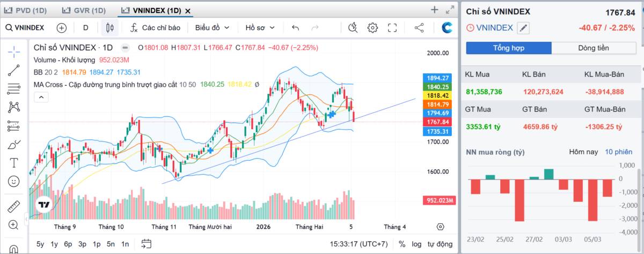Image resolution: width=644 pixels, height=254 pixels.
Task: Select the chart patterns tool
Action: [14, 107]
